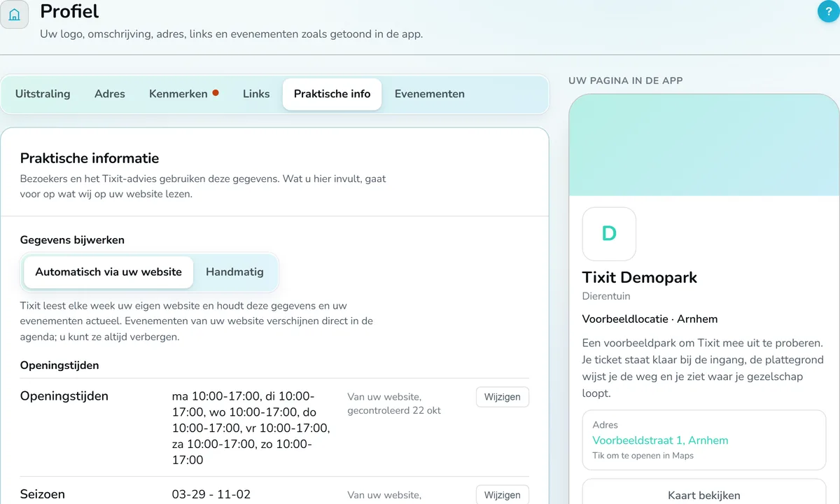Click the gecontroleerd 22 okt note
Screen dimensions: 840x504
[394, 411]
